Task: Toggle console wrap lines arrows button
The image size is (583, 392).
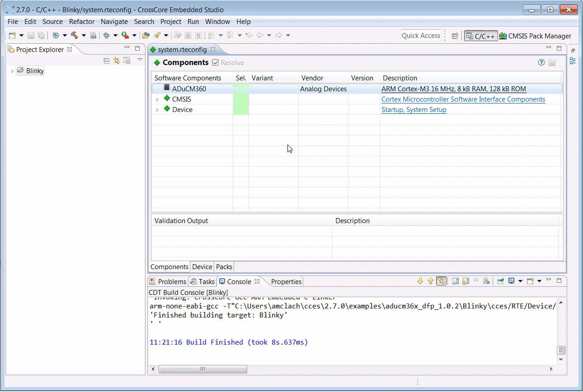Action: (x=442, y=281)
